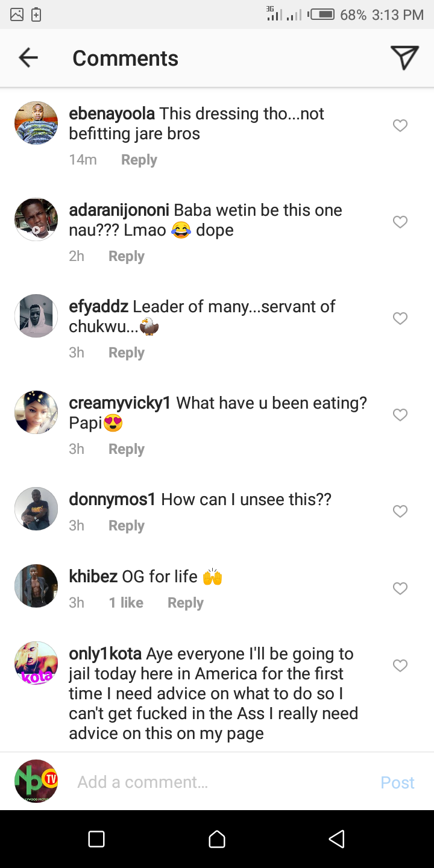Like ebenayoola's comment with heart

[400, 125]
